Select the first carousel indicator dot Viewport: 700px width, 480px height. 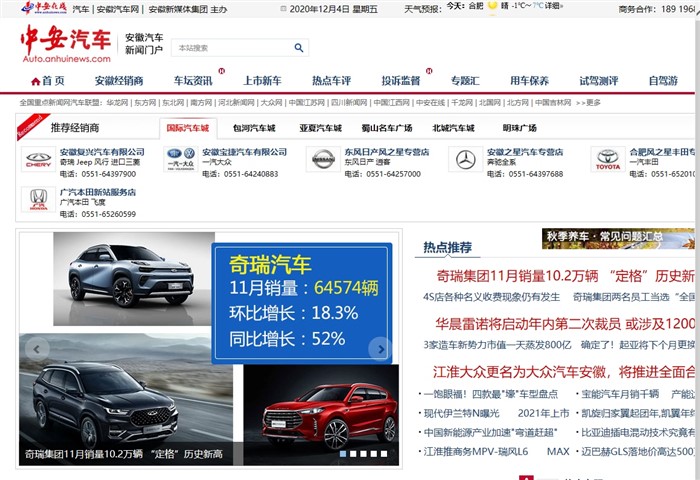pyautogui.click(x=343, y=454)
